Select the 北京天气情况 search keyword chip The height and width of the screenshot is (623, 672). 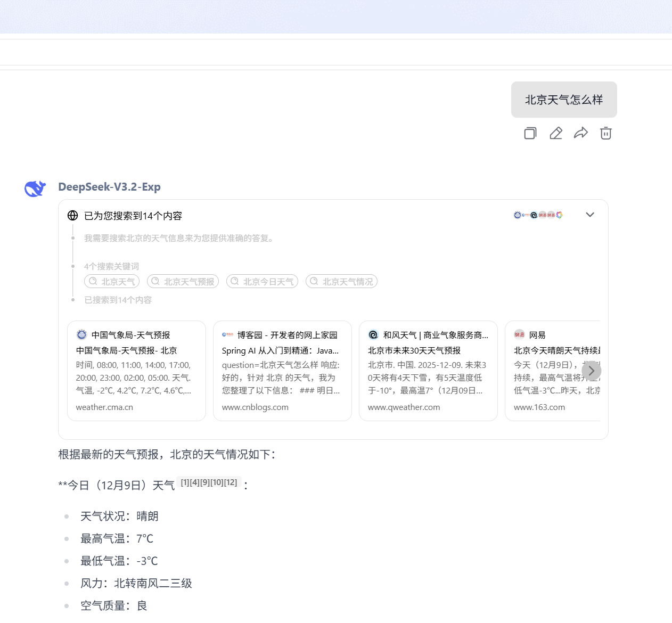341,282
